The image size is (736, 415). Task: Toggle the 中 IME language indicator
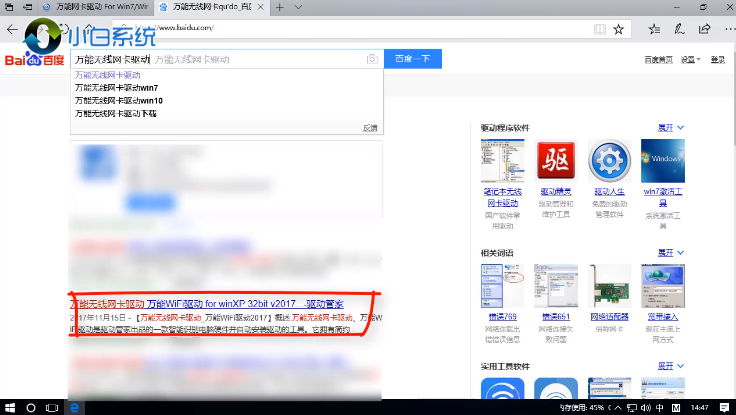click(x=659, y=407)
